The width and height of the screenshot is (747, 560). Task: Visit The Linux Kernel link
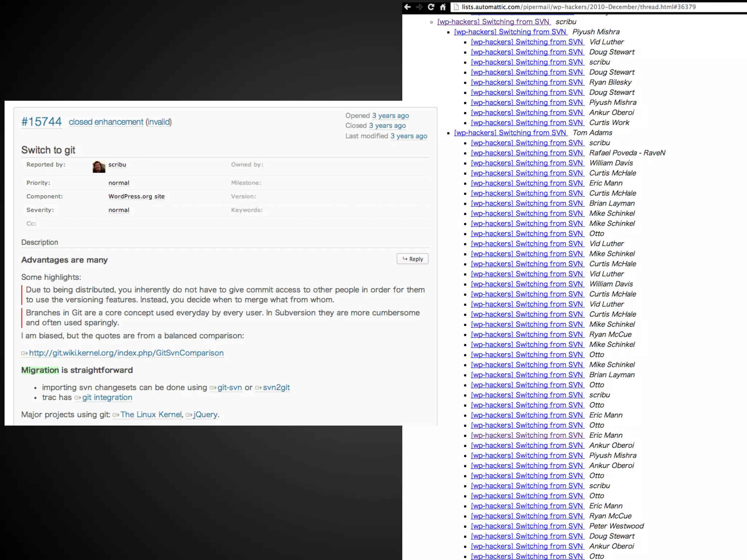point(151,415)
